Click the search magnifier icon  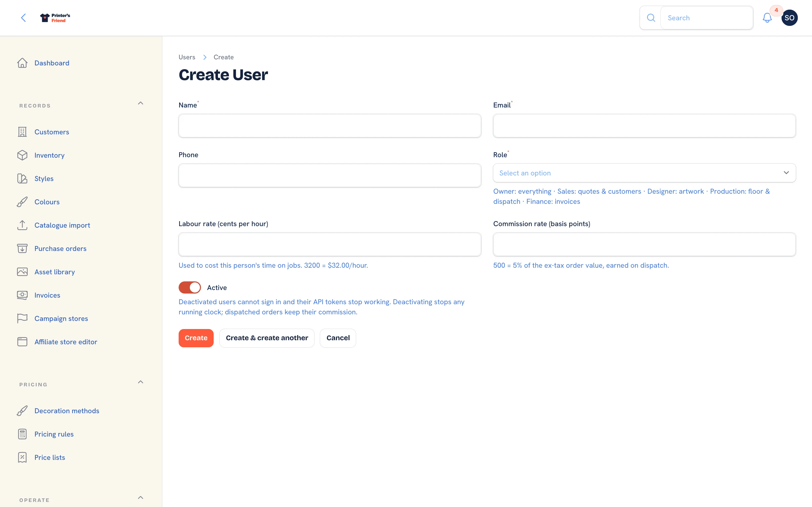(x=651, y=18)
